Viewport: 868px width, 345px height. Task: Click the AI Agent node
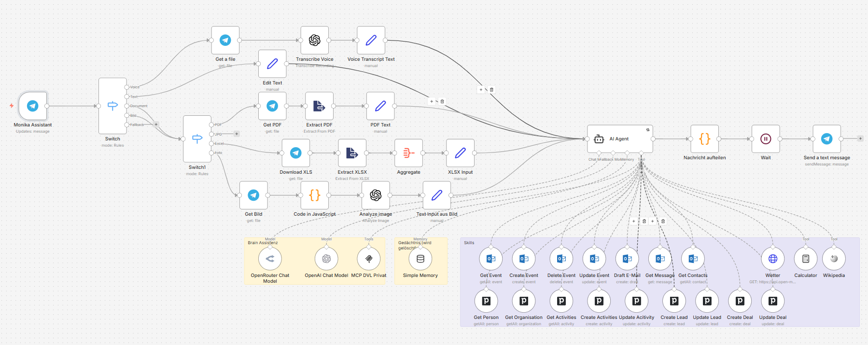(620, 139)
